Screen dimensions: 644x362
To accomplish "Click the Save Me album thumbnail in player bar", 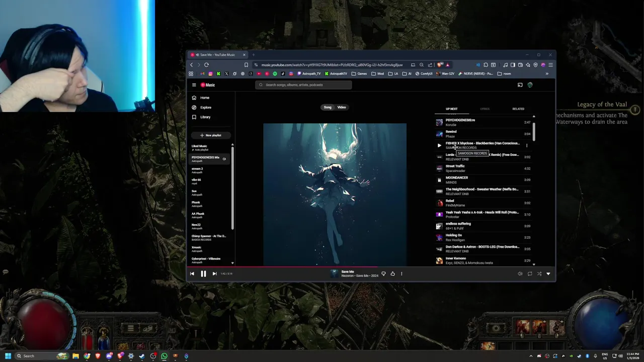I will point(334,274).
